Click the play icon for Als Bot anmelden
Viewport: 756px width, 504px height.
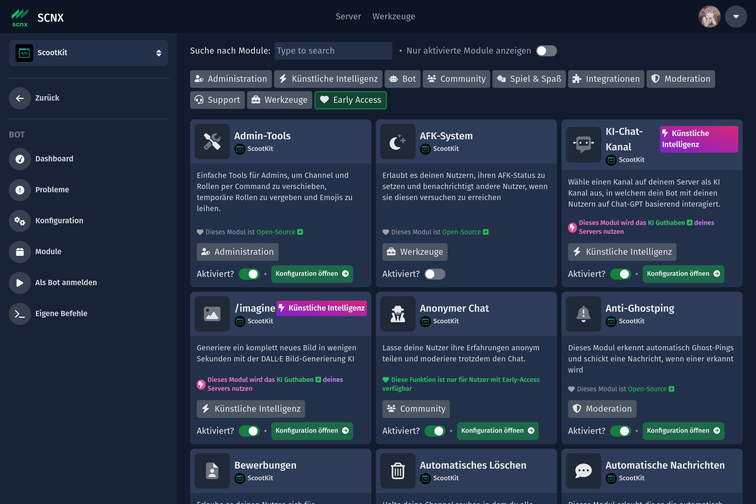point(20,283)
